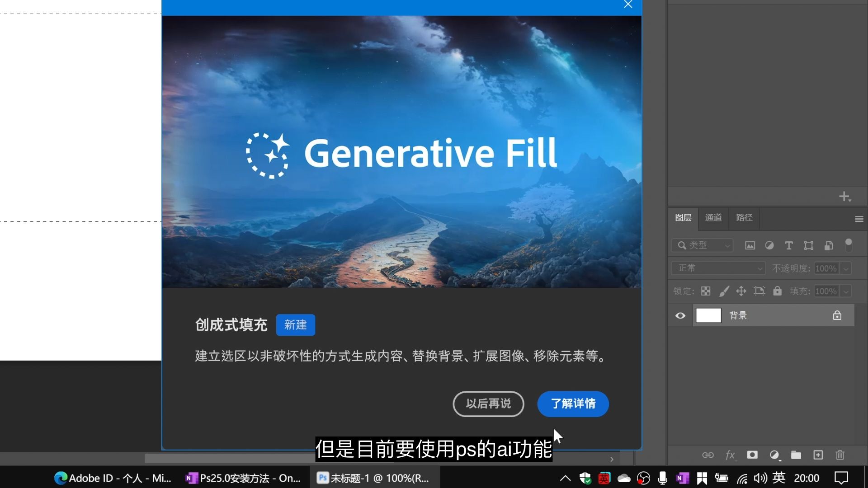The height and width of the screenshot is (488, 868).
Task: Create a new layer group
Action: click(x=796, y=455)
